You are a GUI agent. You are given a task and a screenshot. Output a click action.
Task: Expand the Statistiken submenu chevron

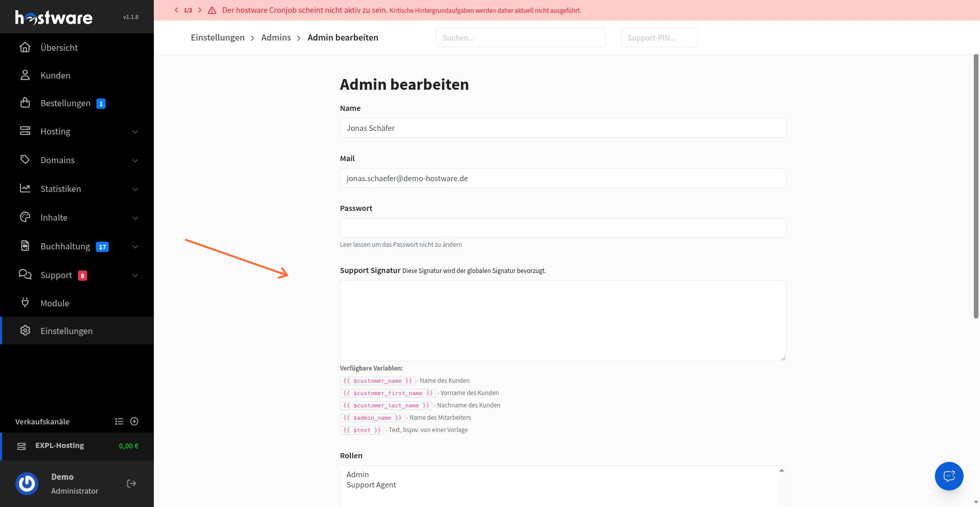point(135,189)
